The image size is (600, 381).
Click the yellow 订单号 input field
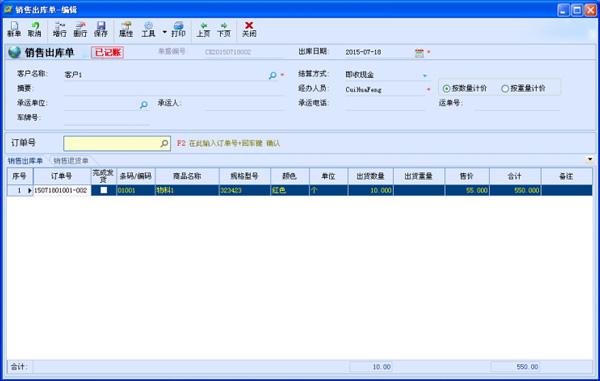click(x=117, y=143)
